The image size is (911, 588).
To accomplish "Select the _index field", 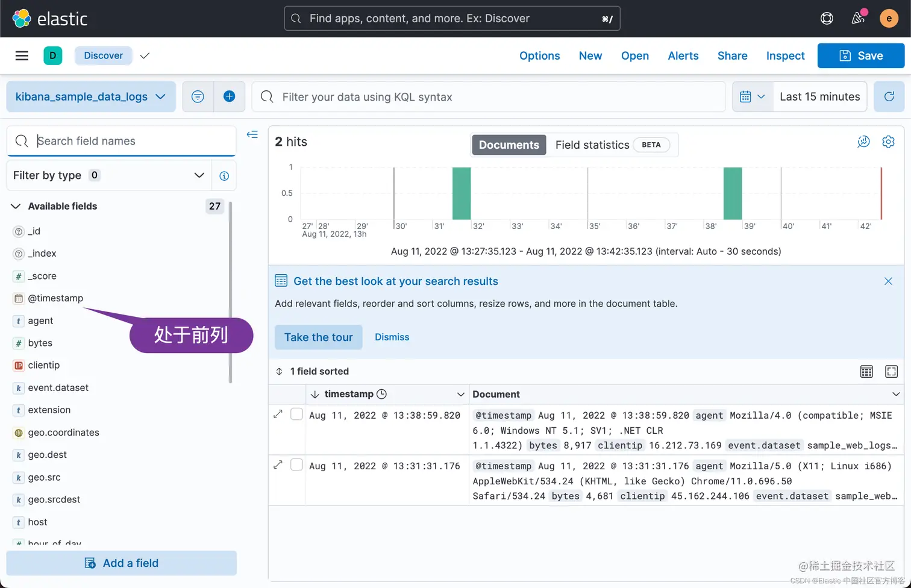I will [42, 253].
